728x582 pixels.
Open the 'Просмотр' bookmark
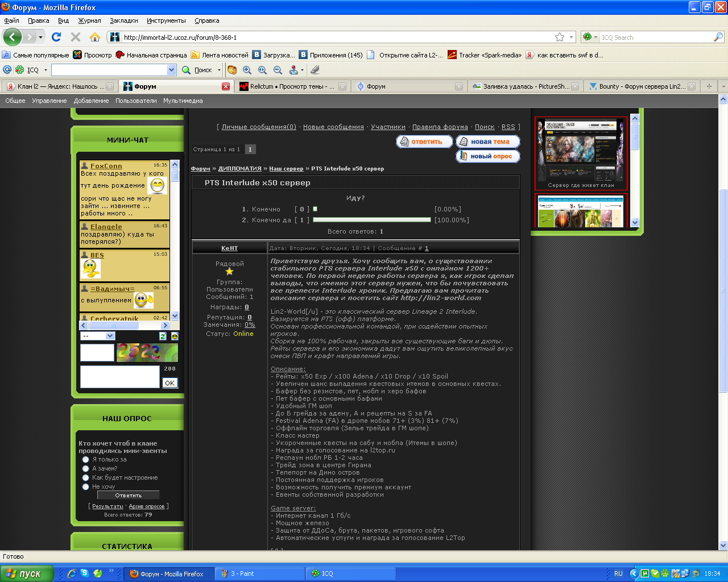pyautogui.click(x=92, y=55)
